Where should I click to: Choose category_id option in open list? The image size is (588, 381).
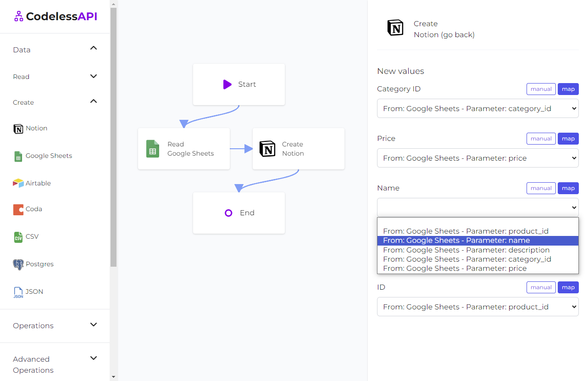click(x=478, y=259)
